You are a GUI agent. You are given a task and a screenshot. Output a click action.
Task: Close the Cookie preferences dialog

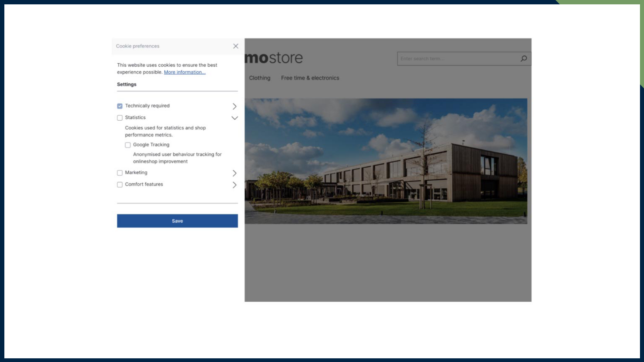pos(236,46)
